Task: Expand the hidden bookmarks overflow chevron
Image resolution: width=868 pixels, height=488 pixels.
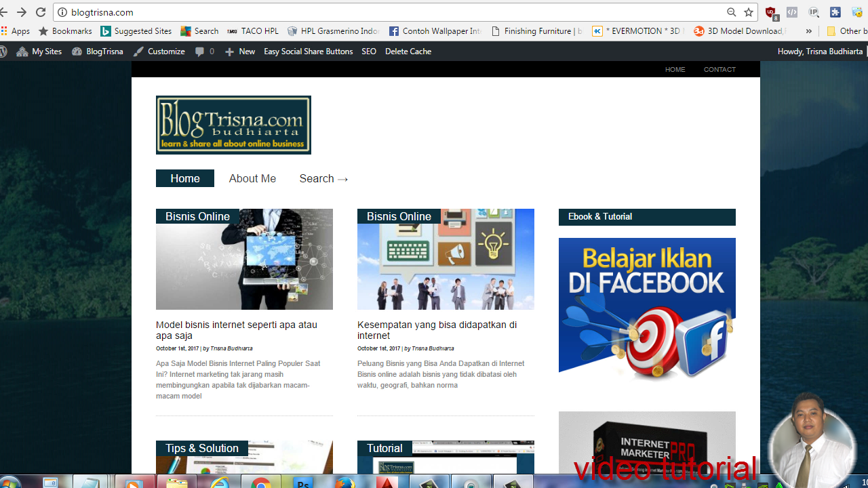Action: pos(808,31)
